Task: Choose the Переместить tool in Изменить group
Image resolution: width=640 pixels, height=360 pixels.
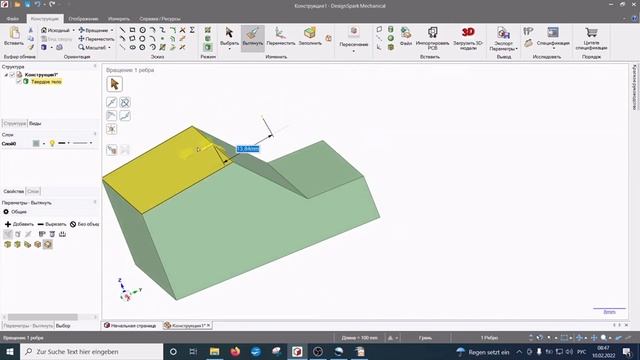Action: [x=280, y=36]
